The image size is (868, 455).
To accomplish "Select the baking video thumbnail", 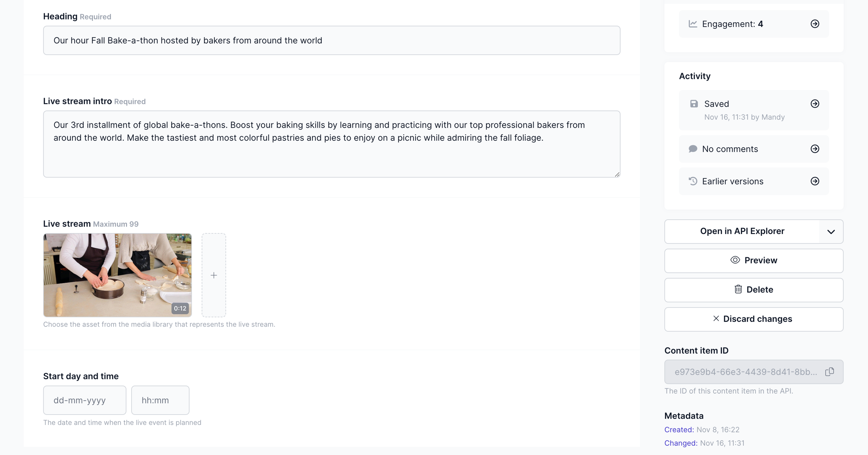I will tap(118, 275).
